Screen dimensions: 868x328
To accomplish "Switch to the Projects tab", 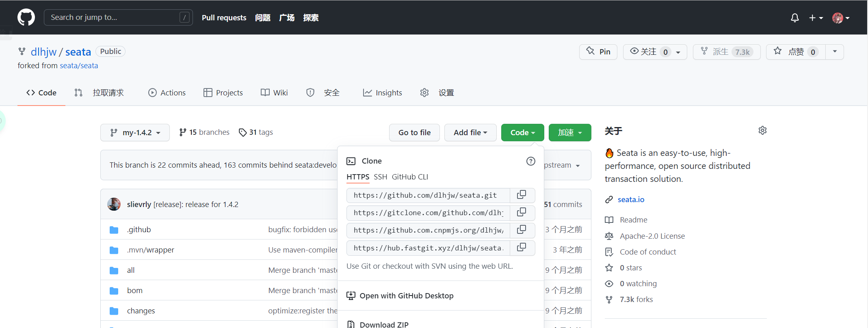I will click(223, 93).
